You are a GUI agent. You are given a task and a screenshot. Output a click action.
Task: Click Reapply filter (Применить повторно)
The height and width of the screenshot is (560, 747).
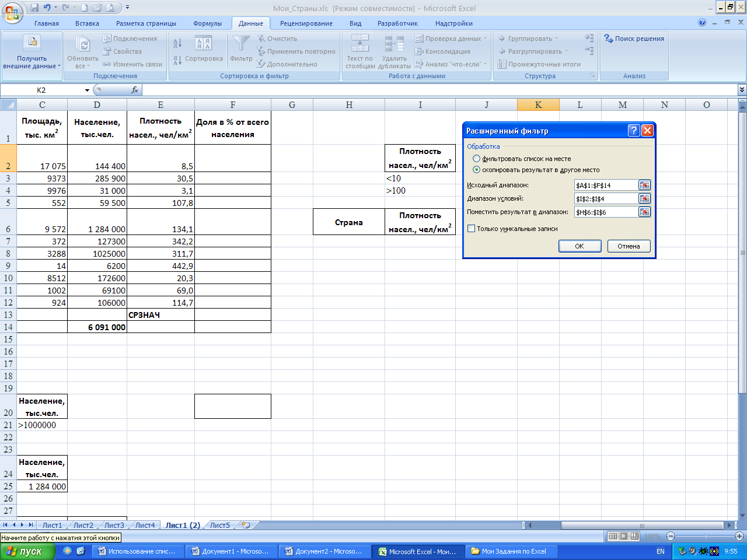coord(296,51)
